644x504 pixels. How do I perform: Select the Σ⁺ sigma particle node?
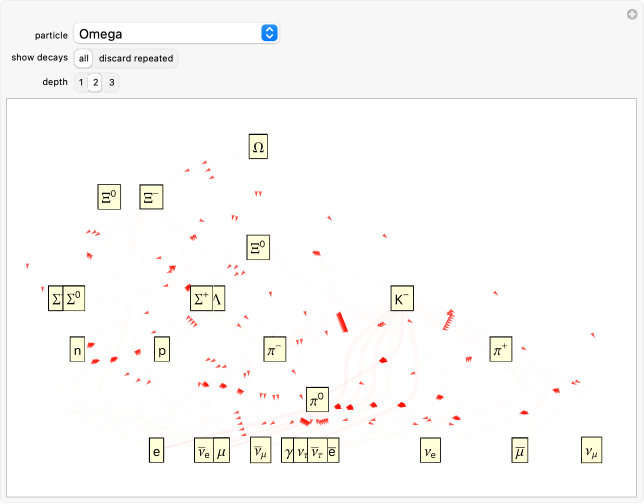tap(201, 298)
